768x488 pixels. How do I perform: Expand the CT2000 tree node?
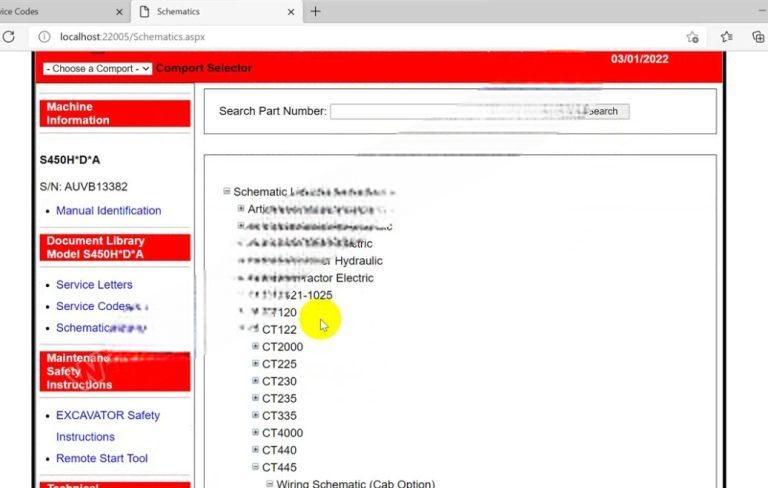[x=256, y=347]
